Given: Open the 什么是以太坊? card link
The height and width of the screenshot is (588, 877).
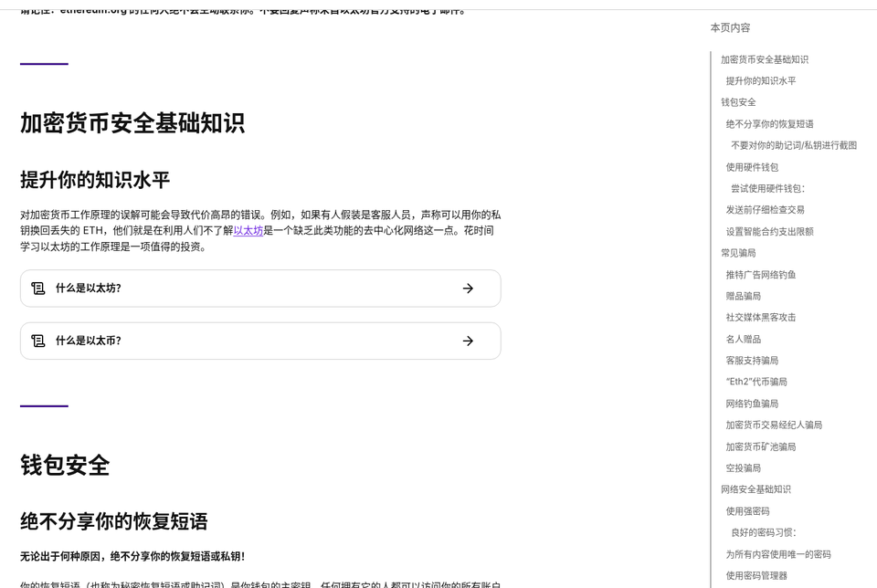Looking at the screenshot, I should coord(260,289).
